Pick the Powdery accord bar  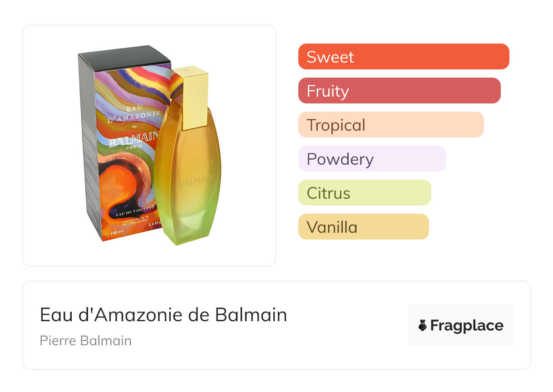[372, 159]
